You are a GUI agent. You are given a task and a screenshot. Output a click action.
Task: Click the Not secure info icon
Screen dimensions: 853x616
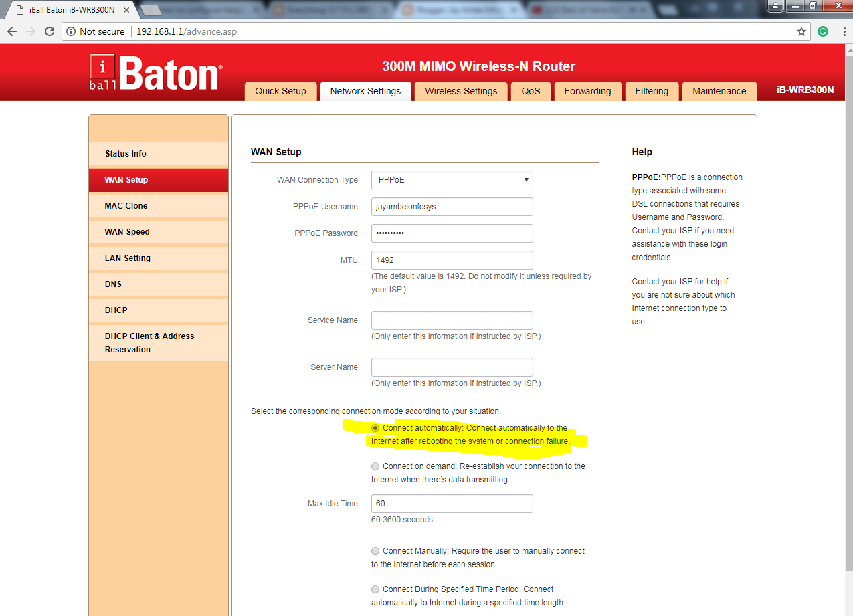[71, 31]
